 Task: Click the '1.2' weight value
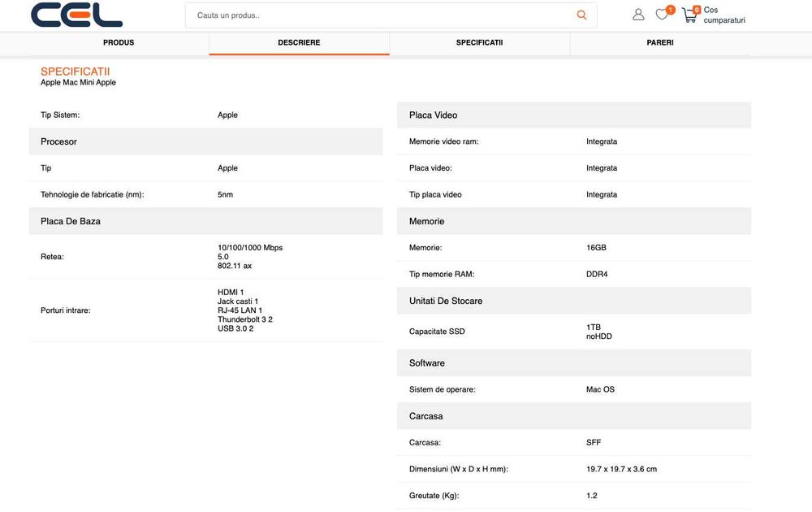pos(592,496)
